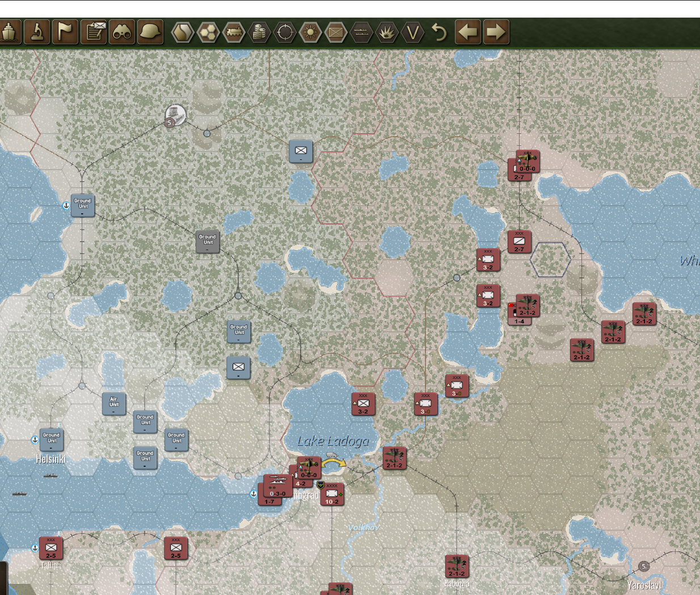Select the 2-5 counter at Tallinn
700x595 pixels.
point(51,548)
